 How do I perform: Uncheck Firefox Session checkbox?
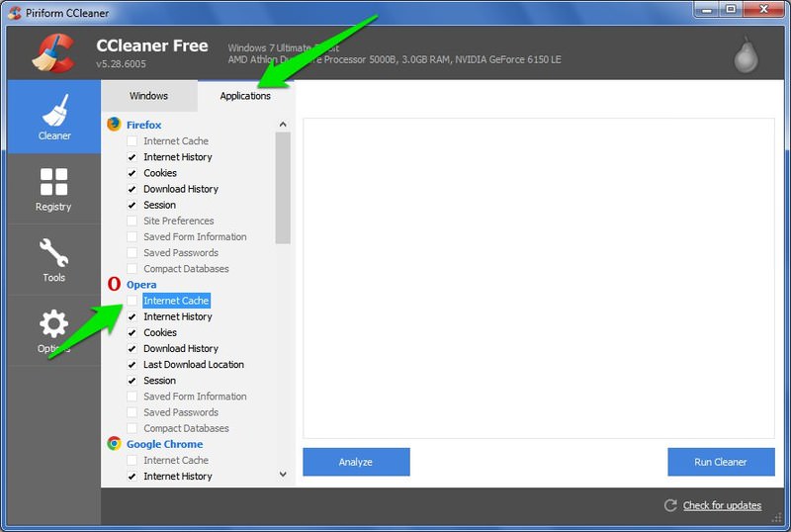(x=132, y=205)
